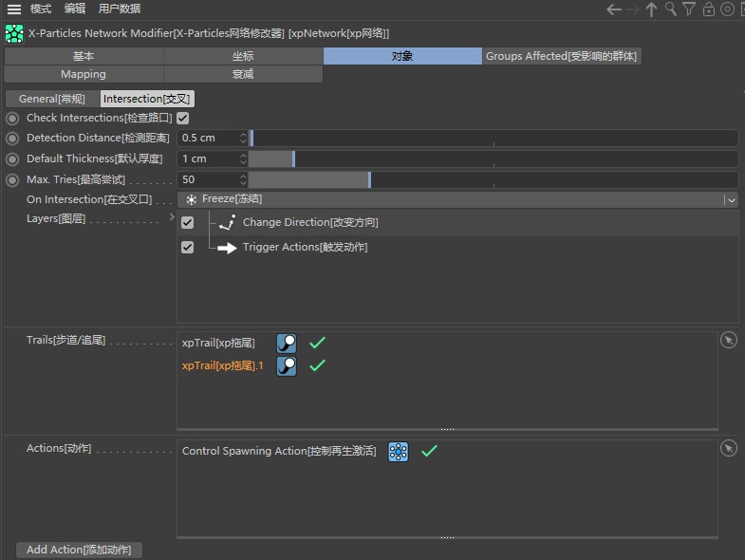Image resolution: width=745 pixels, height=560 pixels.
Task: Click the Check Intersections keyframe dot
Action: tap(12, 118)
